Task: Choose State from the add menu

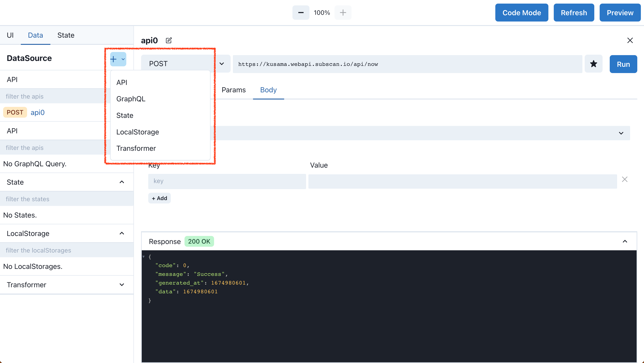Action: [160, 115]
